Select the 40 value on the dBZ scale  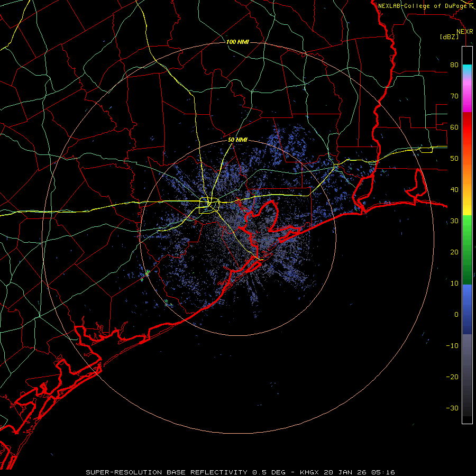tap(454, 190)
